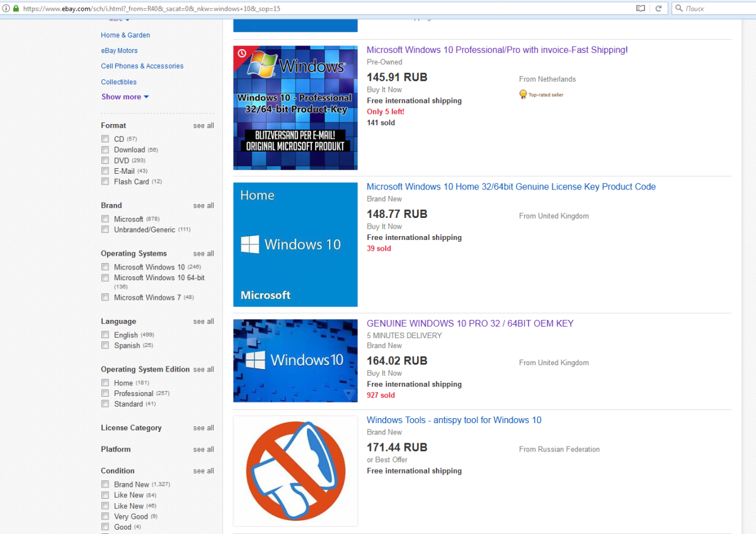Viewport: 756px width, 534px height.
Task: Click the 171.44 RUB price
Action: (397, 448)
